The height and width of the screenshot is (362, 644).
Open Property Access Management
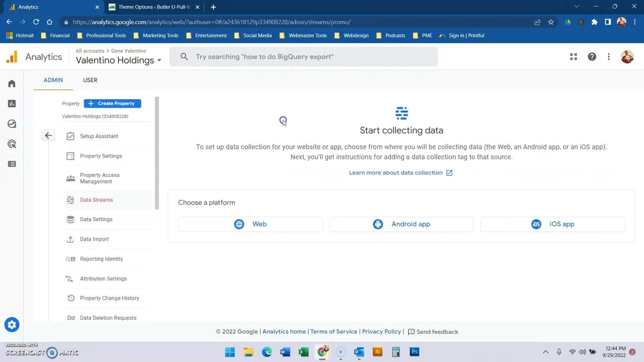click(100, 178)
